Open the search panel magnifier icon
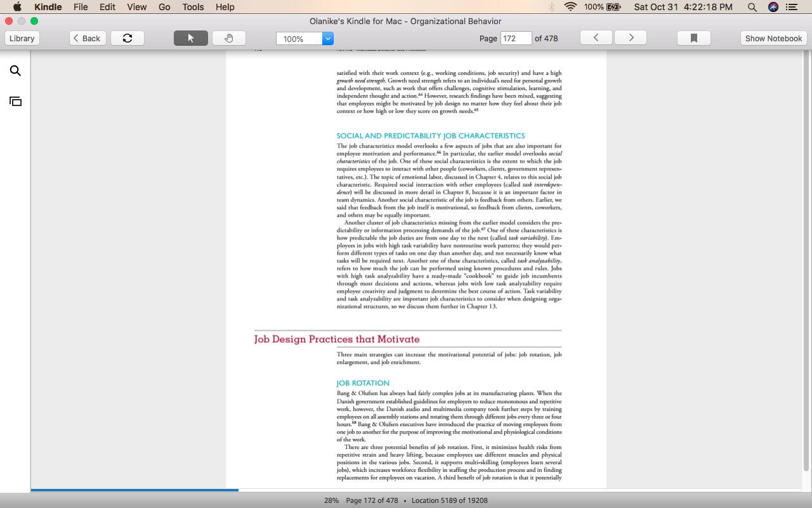Screen dimensions: 812x508 tap(15, 70)
